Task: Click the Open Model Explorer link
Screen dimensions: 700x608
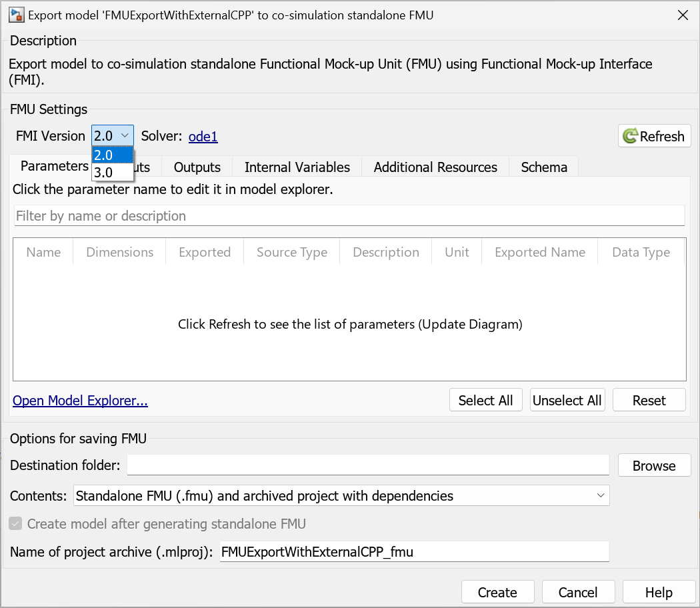Action: click(80, 401)
